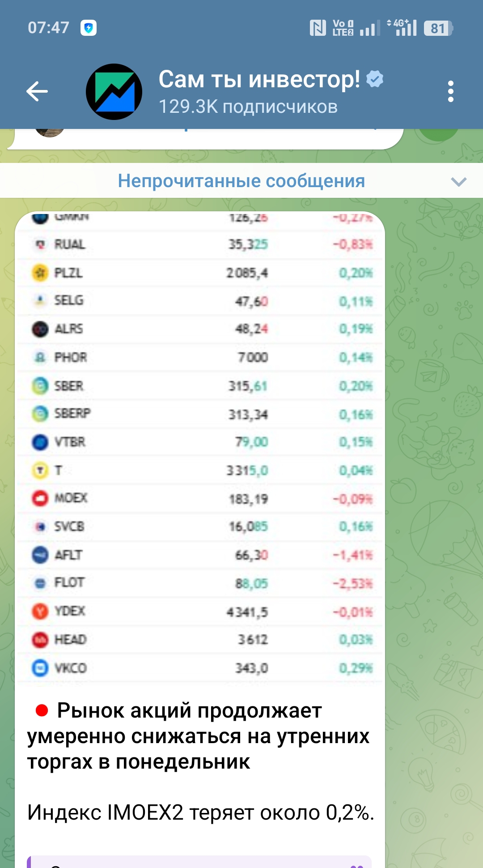Open the stock quotes table image
Viewport: 483px width, 868px height.
pos(200,448)
